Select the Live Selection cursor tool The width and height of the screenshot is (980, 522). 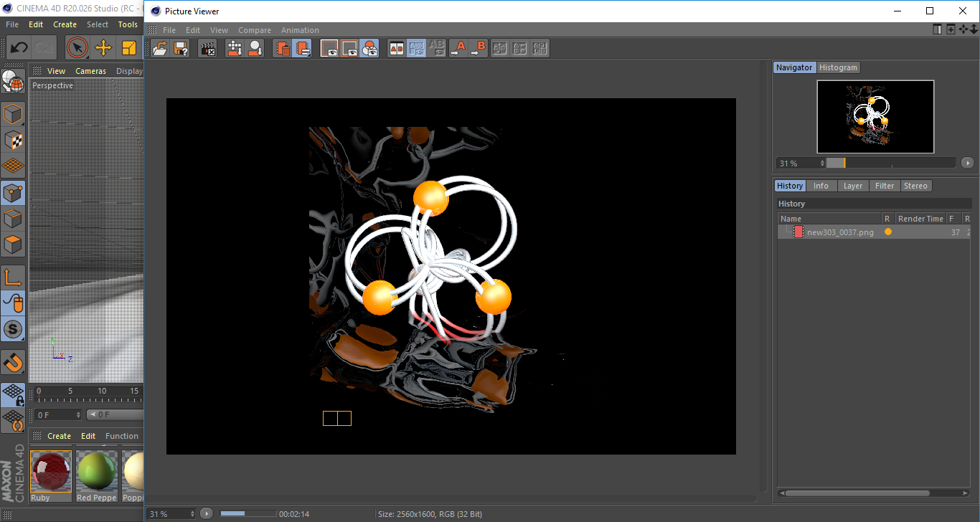77,48
